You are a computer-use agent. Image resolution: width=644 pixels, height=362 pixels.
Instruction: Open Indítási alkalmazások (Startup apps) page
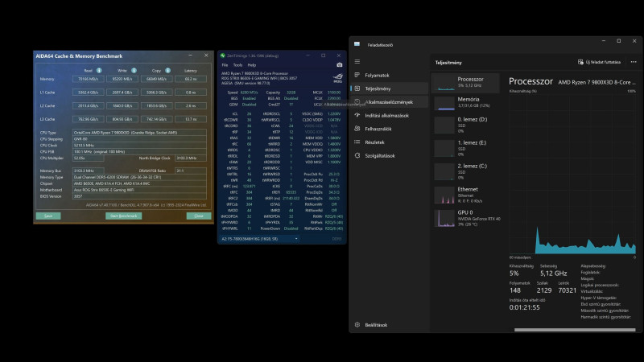[x=390, y=116]
